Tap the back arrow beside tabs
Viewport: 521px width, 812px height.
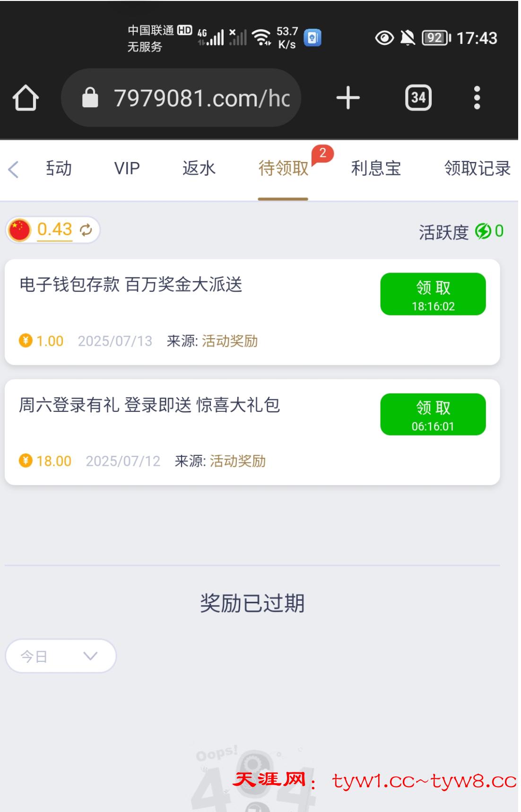point(14,169)
